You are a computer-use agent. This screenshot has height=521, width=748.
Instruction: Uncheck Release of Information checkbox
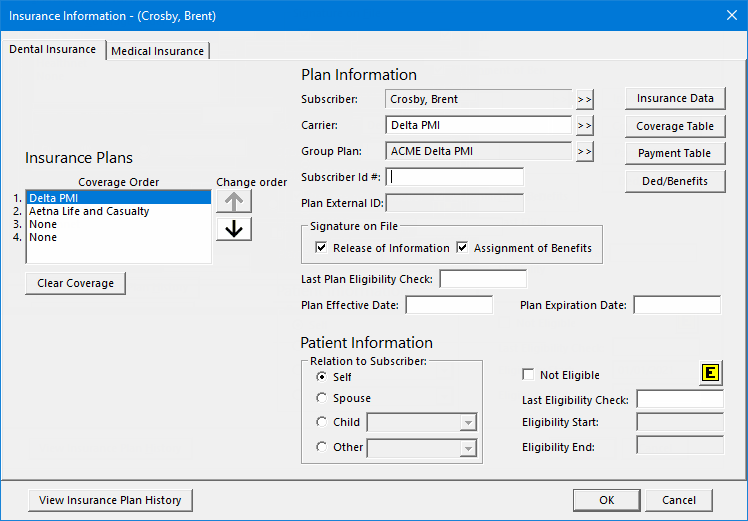click(x=321, y=248)
